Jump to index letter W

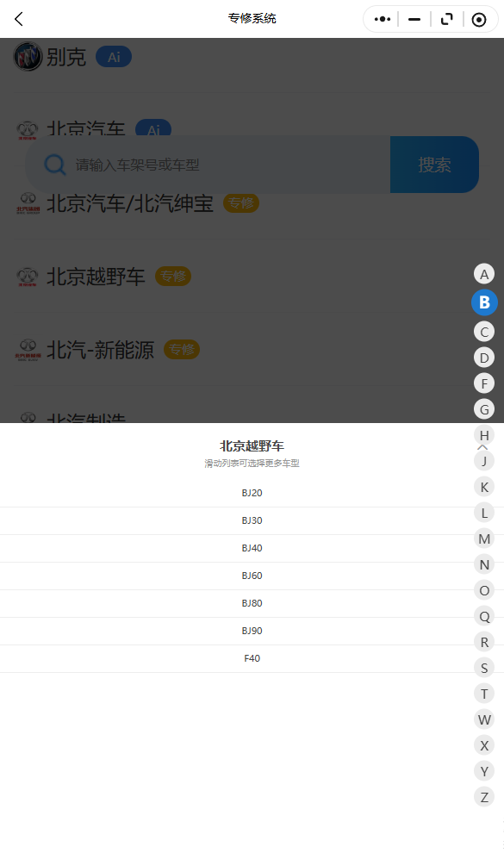484,719
